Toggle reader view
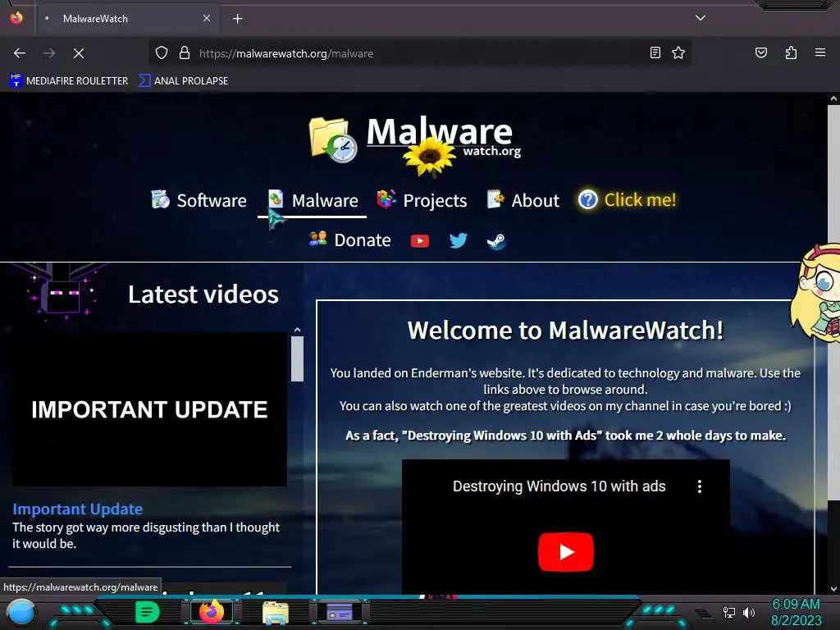Image resolution: width=840 pixels, height=630 pixels. coord(655,52)
